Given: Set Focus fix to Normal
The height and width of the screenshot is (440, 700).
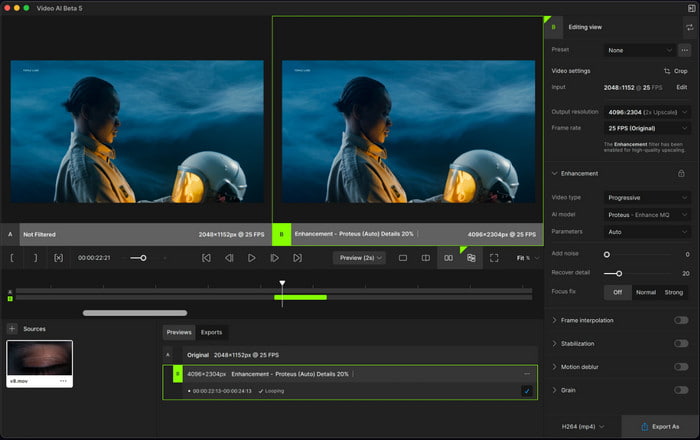Looking at the screenshot, I should [x=646, y=292].
